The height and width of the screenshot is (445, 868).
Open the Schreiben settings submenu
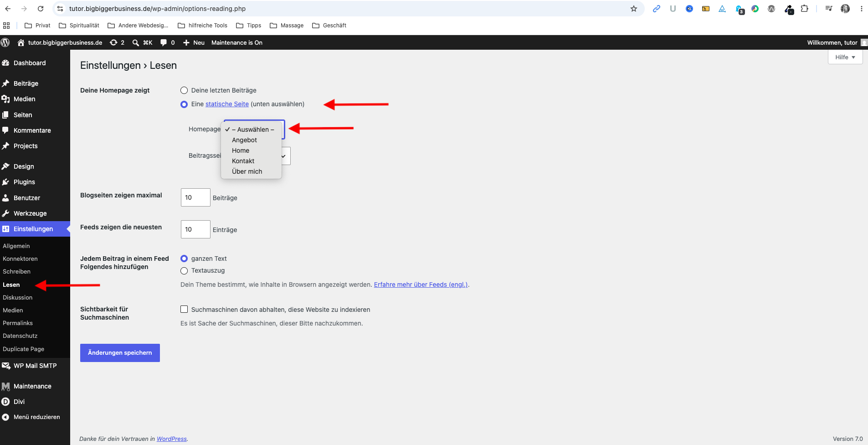point(16,271)
